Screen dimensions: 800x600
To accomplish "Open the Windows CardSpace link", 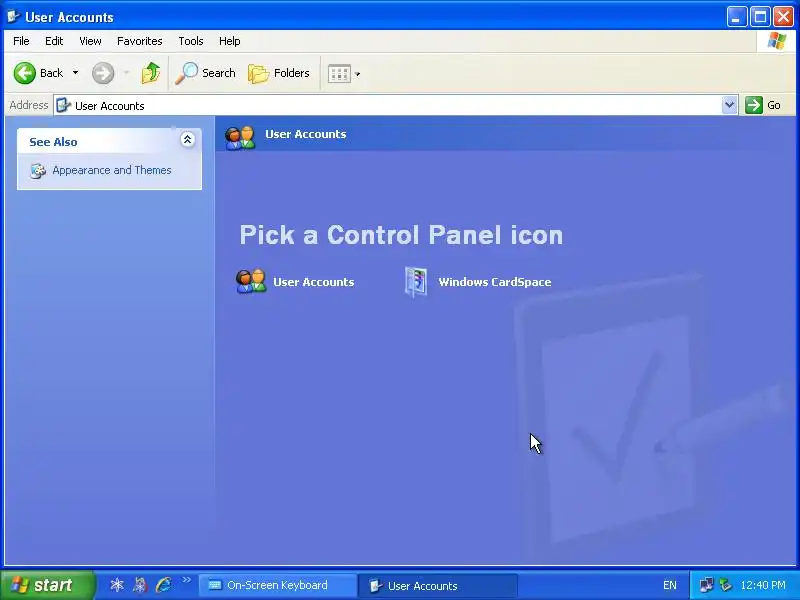I will click(494, 282).
